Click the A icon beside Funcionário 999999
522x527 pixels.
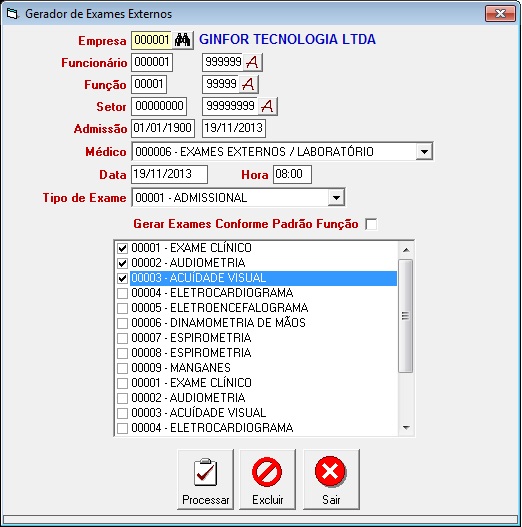[252, 62]
